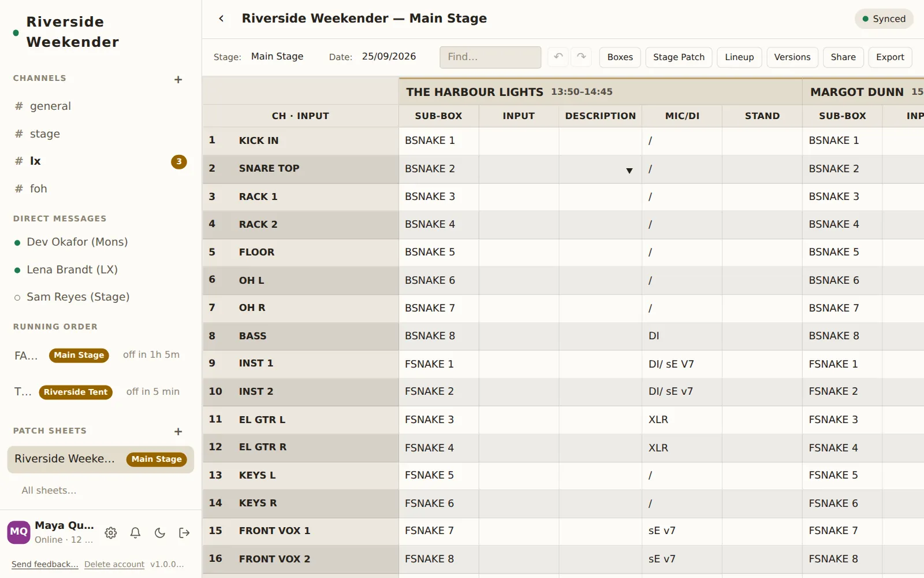This screenshot has height=578, width=924.
Task: Click the redo arrow icon
Action: click(581, 57)
